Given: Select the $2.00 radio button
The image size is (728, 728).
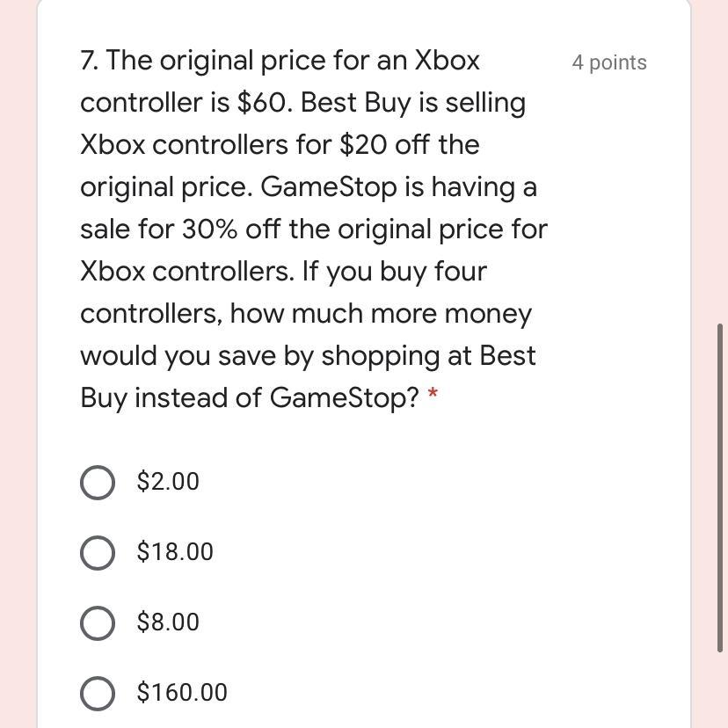Looking at the screenshot, I should tap(97, 482).
